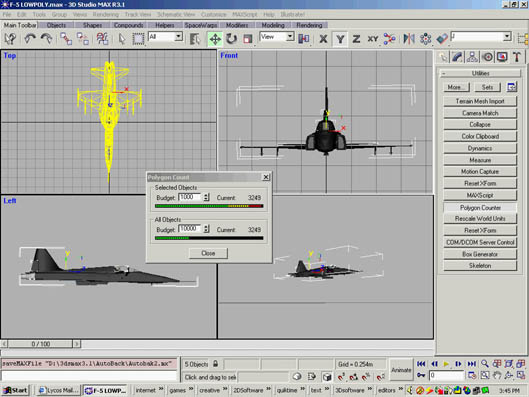Expand the games taskbar toolbar chevron

pos(191,390)
